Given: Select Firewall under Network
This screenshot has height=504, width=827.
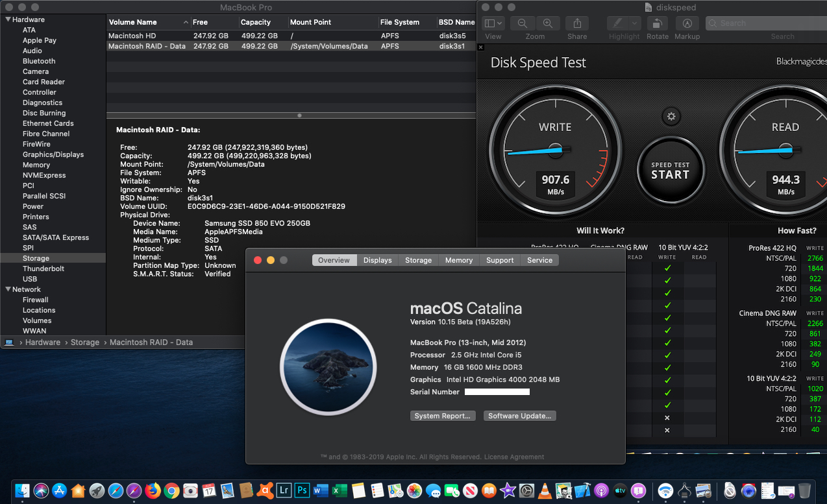Looking at the screenshot, I should tap(36, 300).
